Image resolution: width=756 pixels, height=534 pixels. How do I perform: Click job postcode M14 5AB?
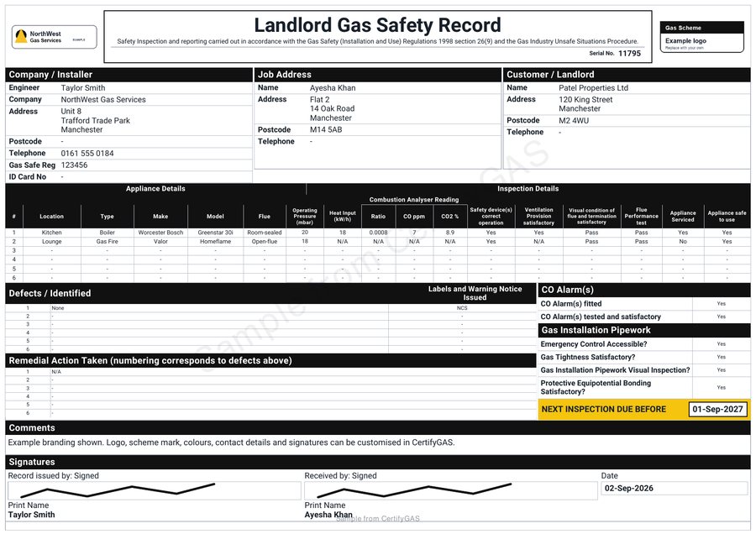point(326,129)
